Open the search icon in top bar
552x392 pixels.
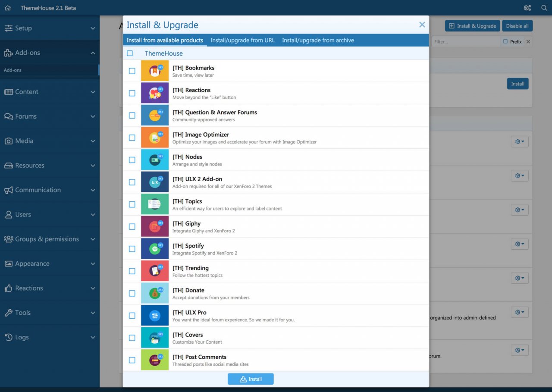coord(544,8)
